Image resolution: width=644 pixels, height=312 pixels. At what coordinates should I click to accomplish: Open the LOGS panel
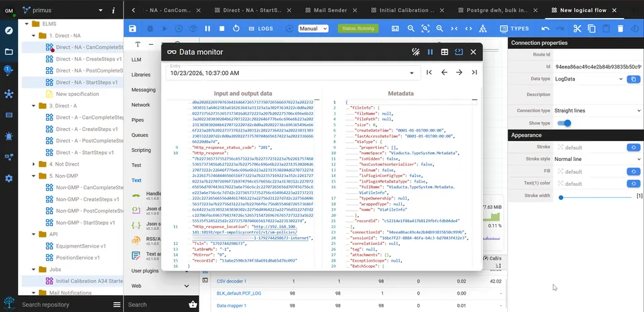[x=261, y=28]
